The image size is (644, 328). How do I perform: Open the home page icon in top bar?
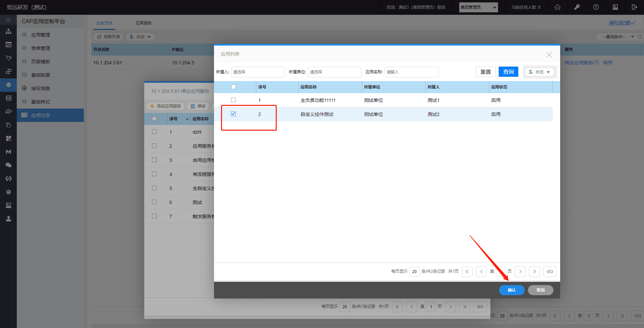tap(557, 7)
